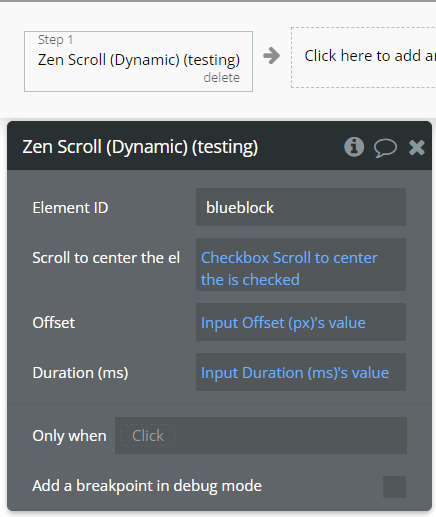This screenshot has height=517, width=436.
Task: Click the Scroll to center the el label
Action: pyautogui.click(x=106, y=258)
